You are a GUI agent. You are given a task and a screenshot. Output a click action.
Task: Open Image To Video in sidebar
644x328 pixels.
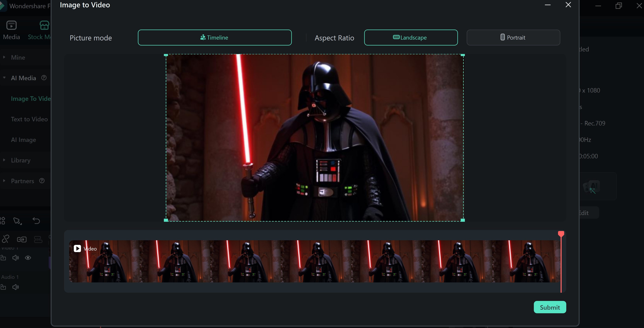point(31,99)
